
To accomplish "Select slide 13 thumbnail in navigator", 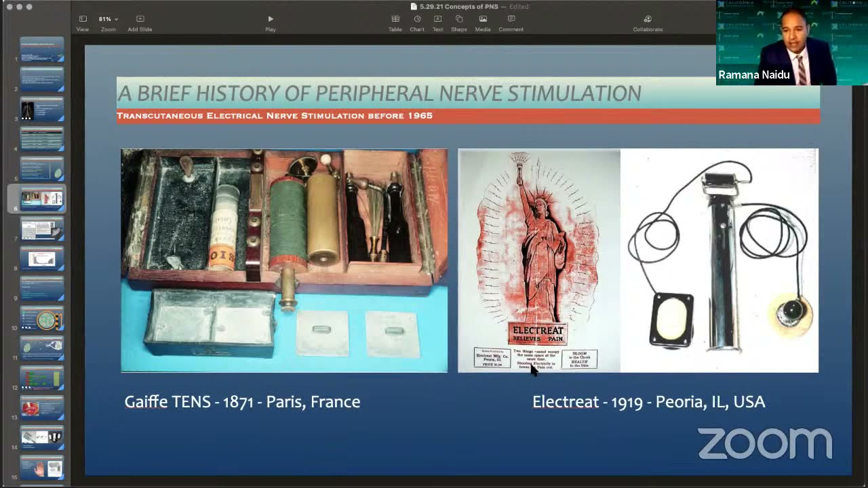I will pyautogui.click(x=42, y=408).
